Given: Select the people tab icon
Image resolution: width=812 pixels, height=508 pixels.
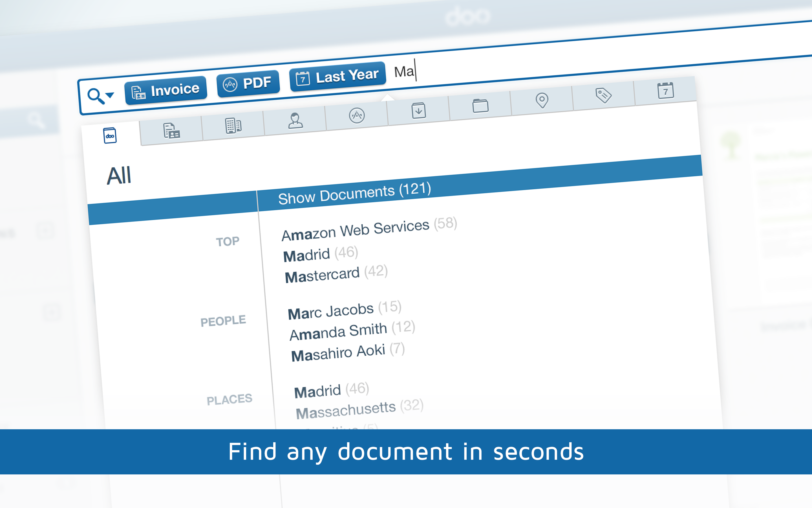Looking at the screenshot, I should pos(295,121).
